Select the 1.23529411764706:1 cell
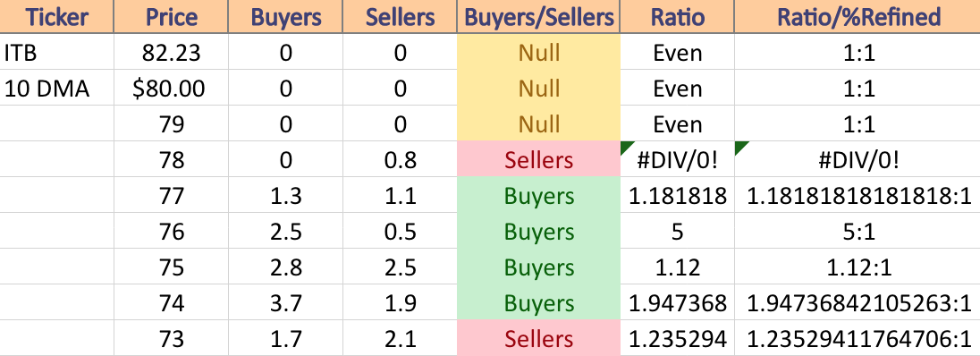 [857, 338]
